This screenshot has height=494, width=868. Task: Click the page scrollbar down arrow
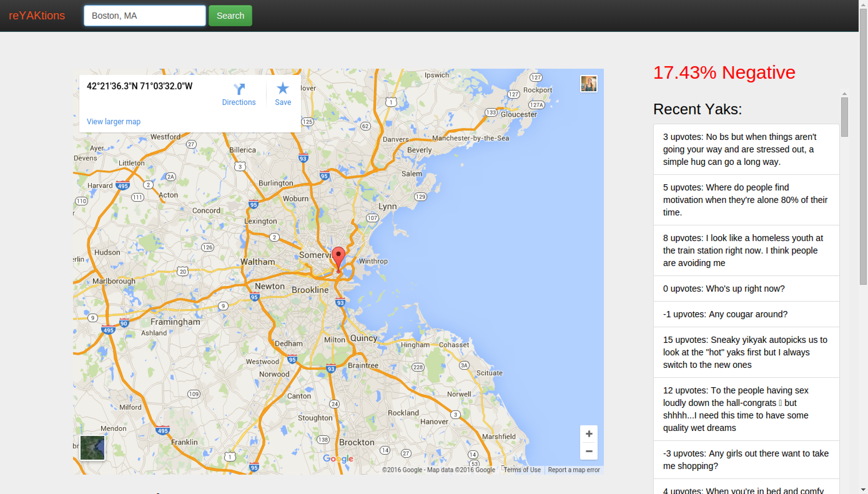click(x=863, y=490)
